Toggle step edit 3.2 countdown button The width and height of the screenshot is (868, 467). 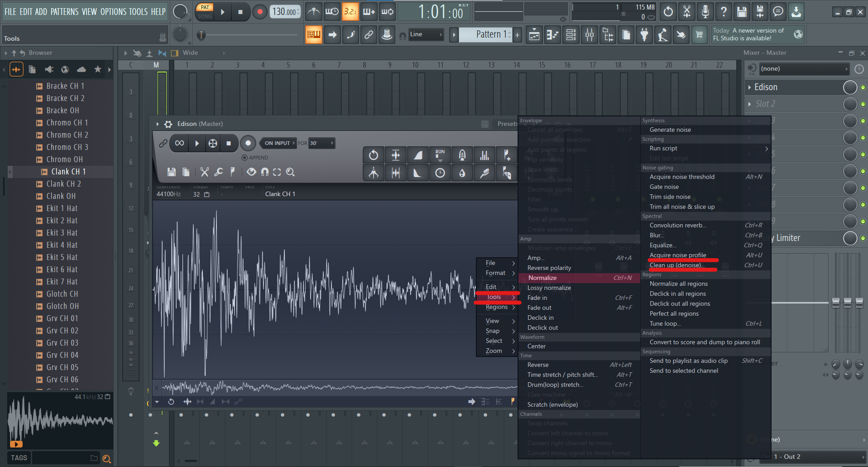pyautogui.click(x=350, y=12)
